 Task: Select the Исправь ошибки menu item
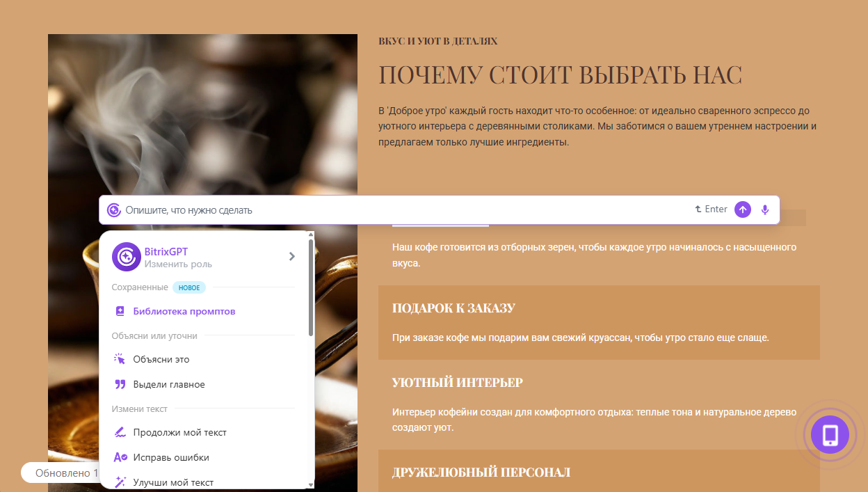(x=171, y=457)
